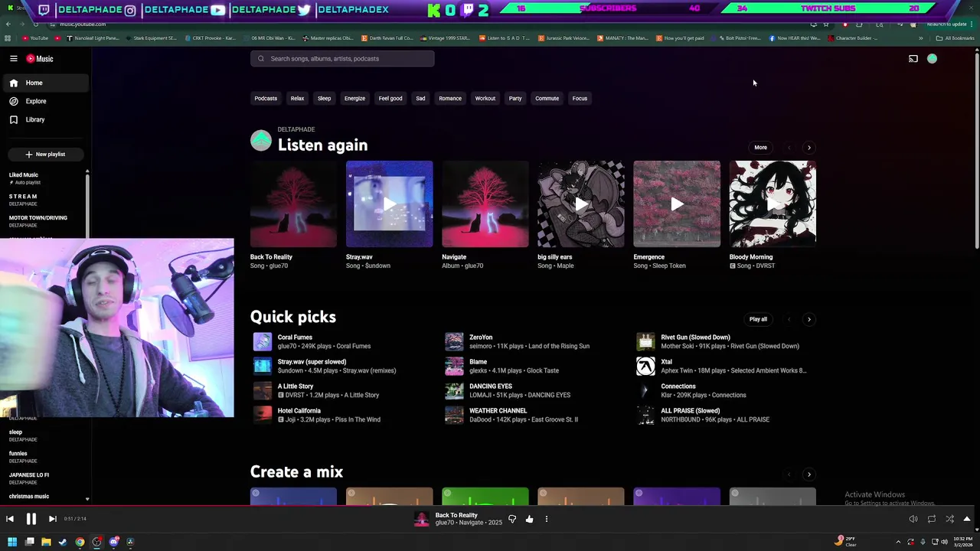The height and width of the screenshot is (551, 980).
Task: Play the Emergence song thumbnail
Action: [677, 204]
